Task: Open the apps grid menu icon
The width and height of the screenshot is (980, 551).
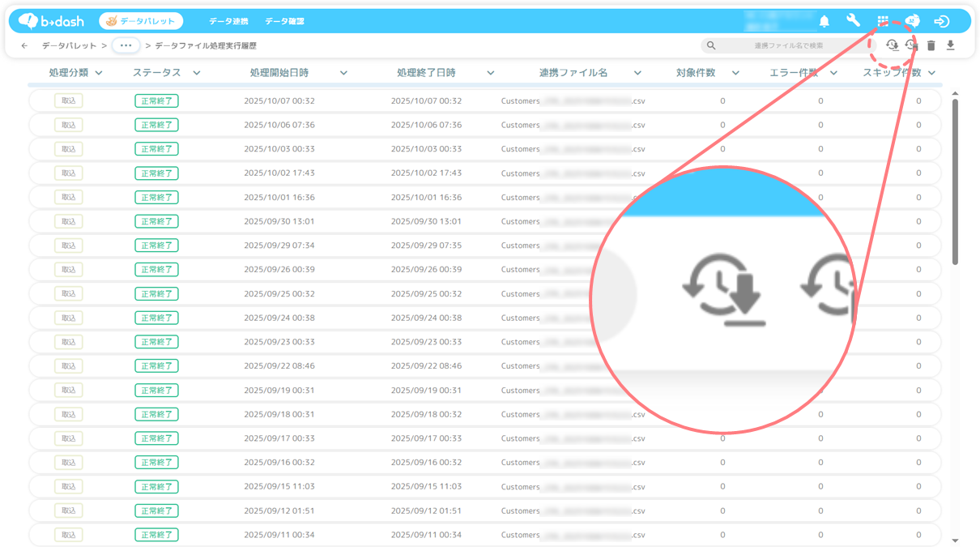Action: tap(883, 21)
